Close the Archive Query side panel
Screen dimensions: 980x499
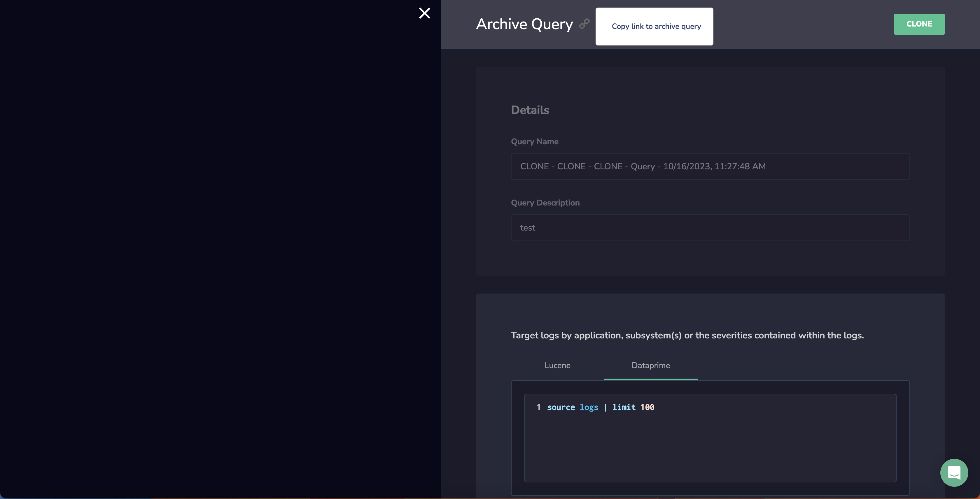(x=424, y=13)
